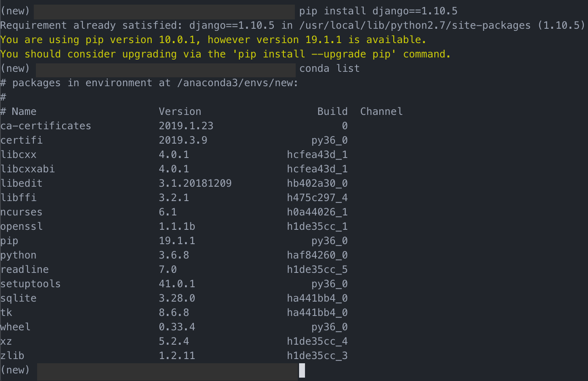
Task: Click the 'ncurses' package name
Action: (x=22, y=212)
